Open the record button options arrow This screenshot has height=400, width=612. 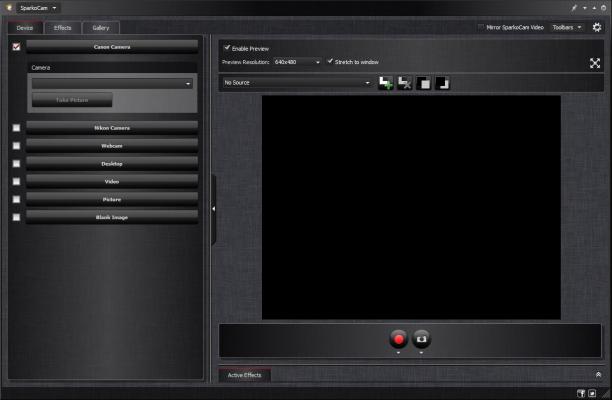pos(399,353)
